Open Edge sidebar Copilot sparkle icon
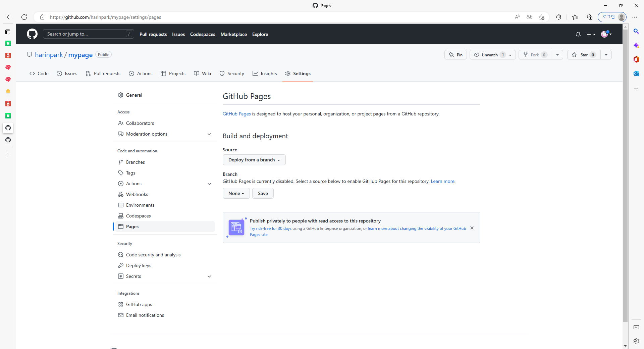Image resolution: width=644 pixels, height=349 pixels. point(636,45)
